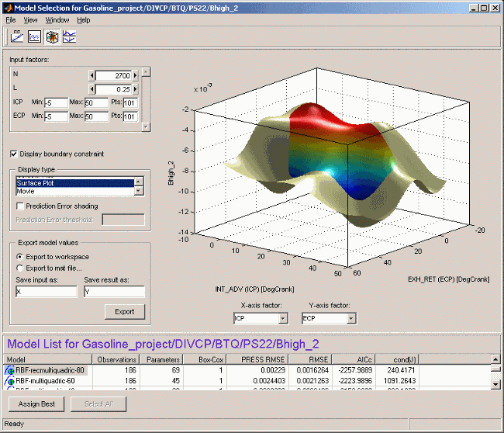Select the Export to mat file radio option
This screenshot has width=504, height=433.
coord(19,268)
